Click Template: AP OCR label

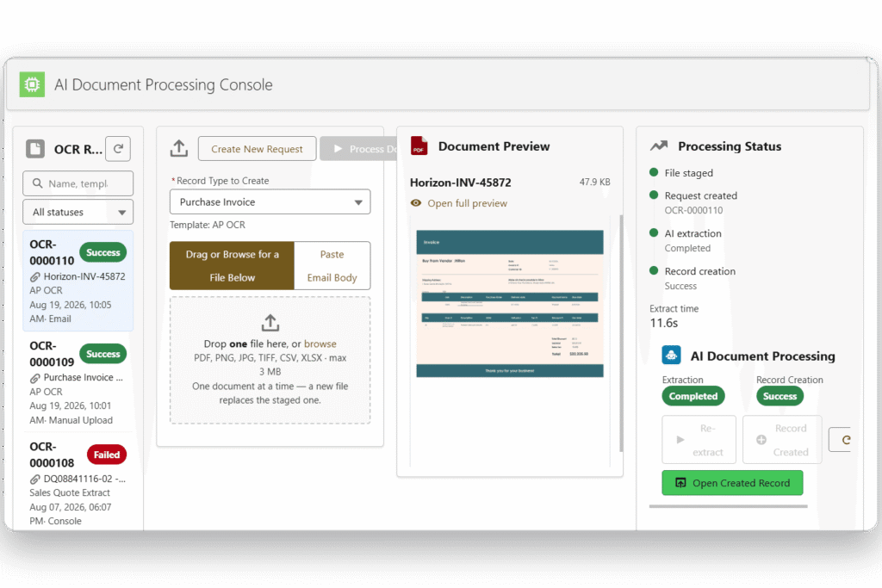pyautogui.click(x=208, y=225)
